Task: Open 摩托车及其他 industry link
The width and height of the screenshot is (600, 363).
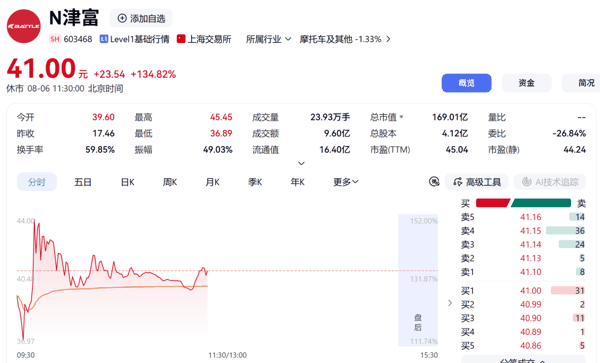Action: 326,39
